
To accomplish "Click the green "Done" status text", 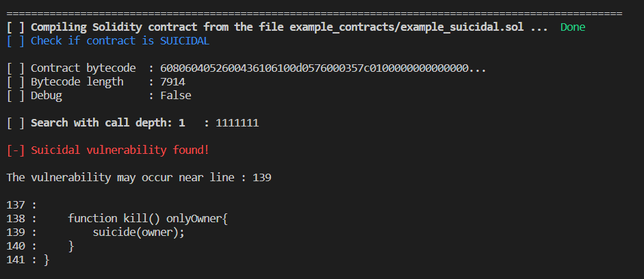I will tap(572, 27).
